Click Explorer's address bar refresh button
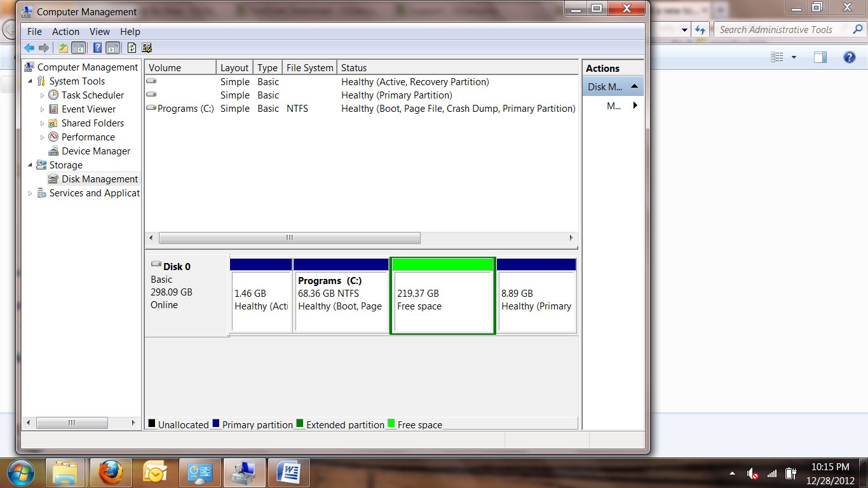 (700, 29)
